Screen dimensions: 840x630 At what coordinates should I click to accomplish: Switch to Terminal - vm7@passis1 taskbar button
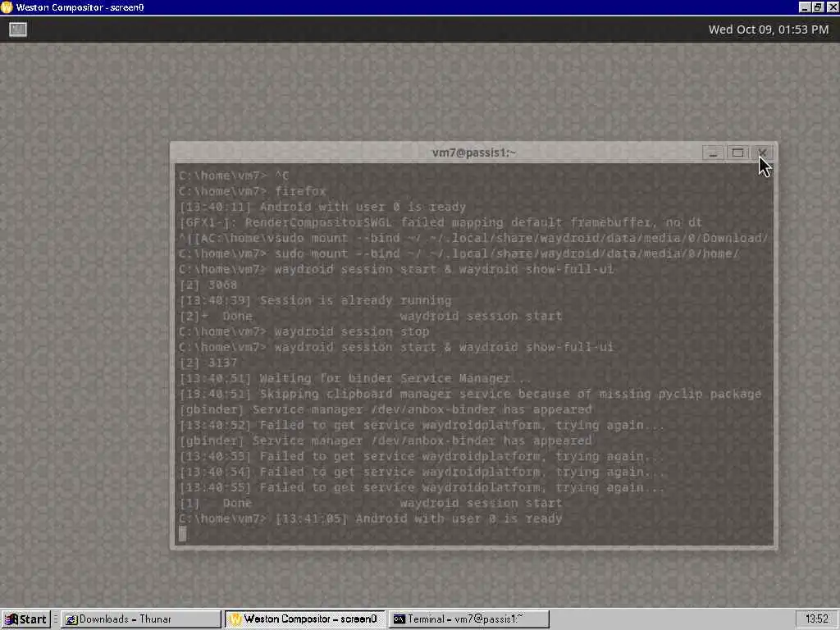[x=468, y=619]
